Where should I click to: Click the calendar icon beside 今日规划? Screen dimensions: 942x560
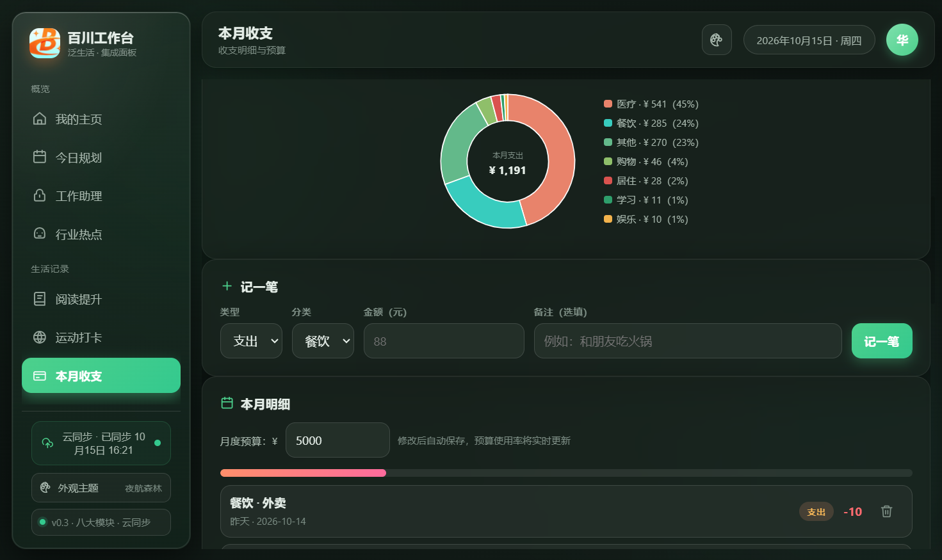[40, 157]
